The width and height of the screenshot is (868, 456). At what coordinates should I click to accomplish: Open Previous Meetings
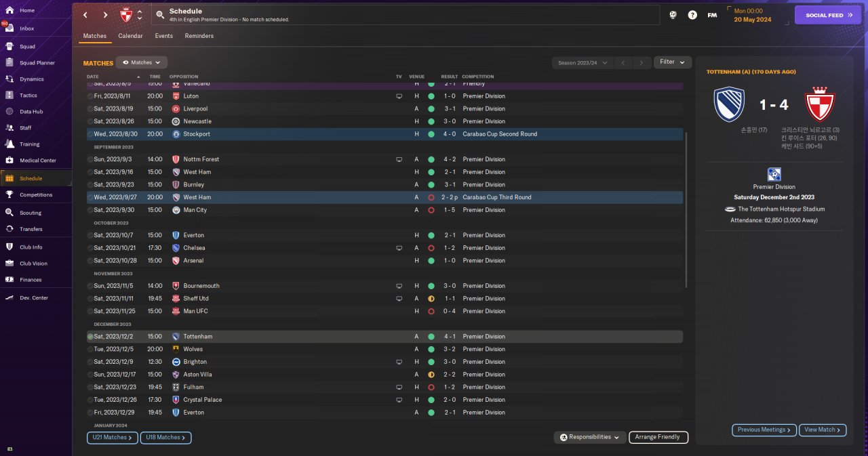coord(764,430)
